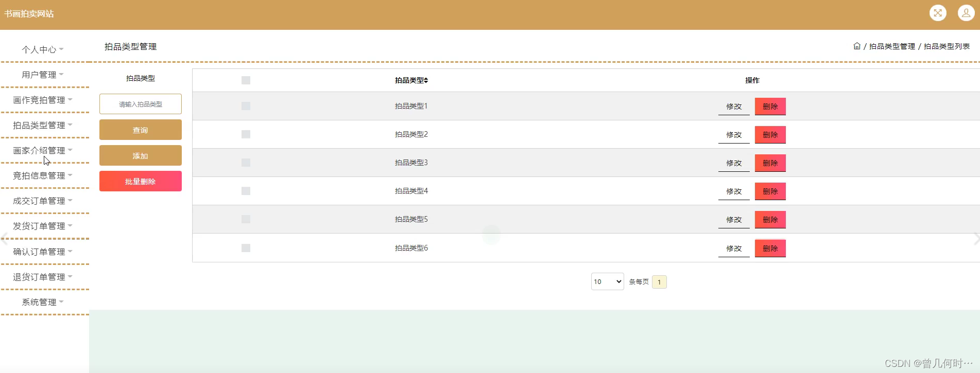Screen dimensions: 980x373
Task: Click 删除 for 拍品类型1
Action: (770, 106)
